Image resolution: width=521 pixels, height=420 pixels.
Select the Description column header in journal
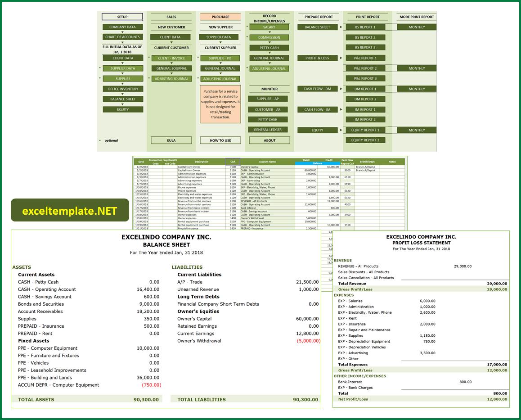point(202,162)
